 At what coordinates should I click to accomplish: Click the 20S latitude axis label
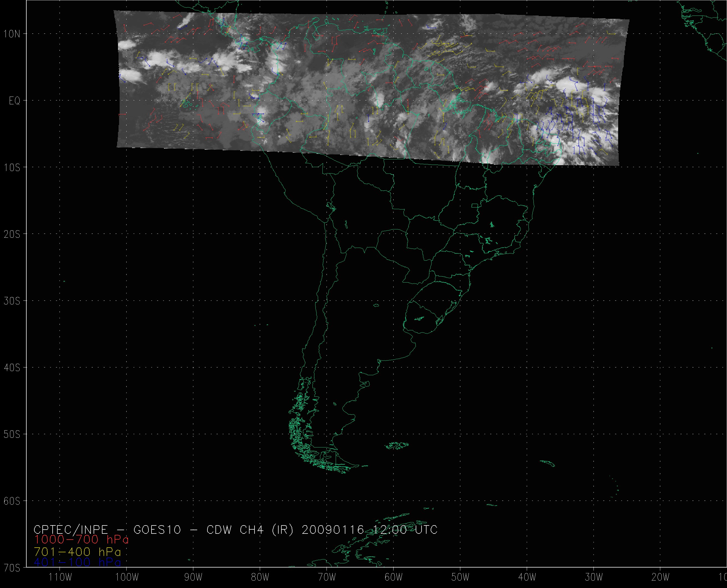pos(12,234)
